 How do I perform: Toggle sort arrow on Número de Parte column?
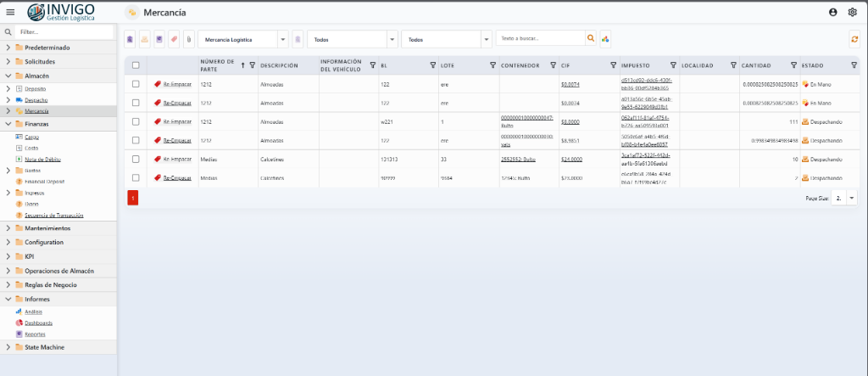(242, 65)
